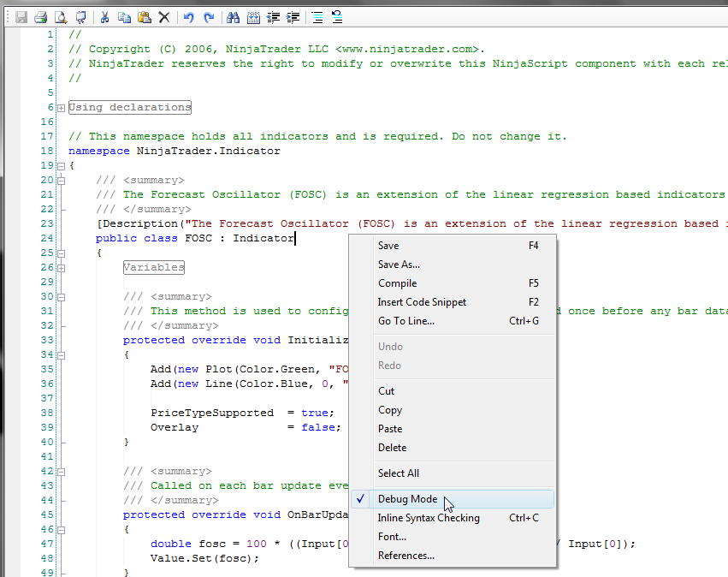Open Find using the binoculars icon
The width and height of the screenshot is (728, 577).
pyautogui.click(x=232, y=16)
